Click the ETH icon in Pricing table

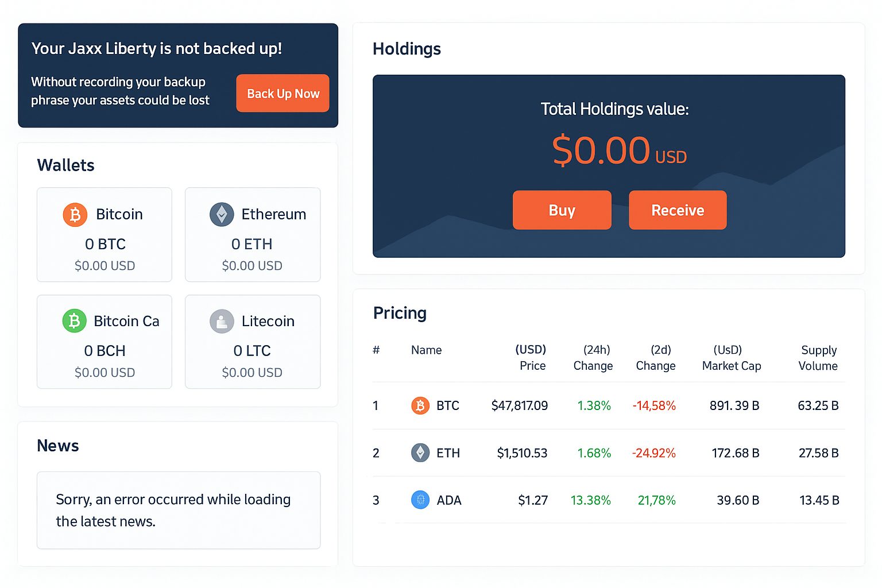pyautogui.click(x=420, y=453)
